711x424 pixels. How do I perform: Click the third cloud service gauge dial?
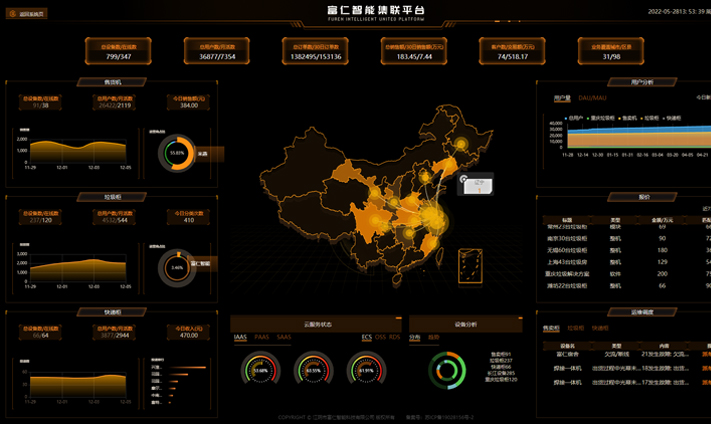point(365,370)
